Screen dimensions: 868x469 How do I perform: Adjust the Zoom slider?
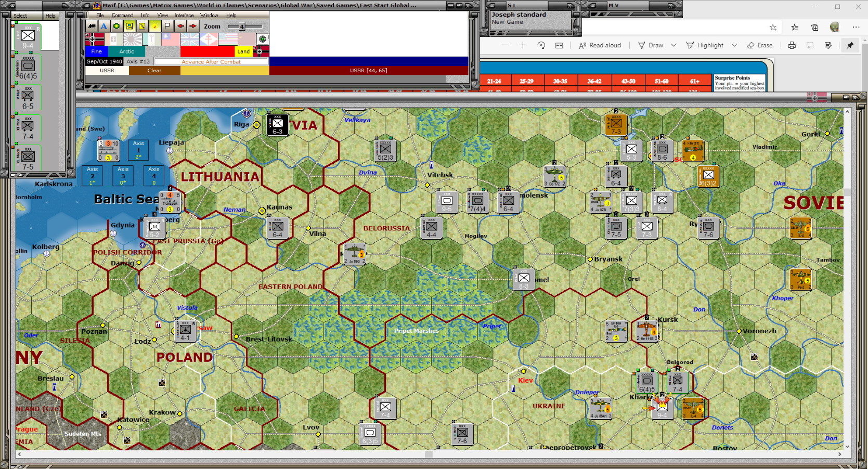point(245,27)
